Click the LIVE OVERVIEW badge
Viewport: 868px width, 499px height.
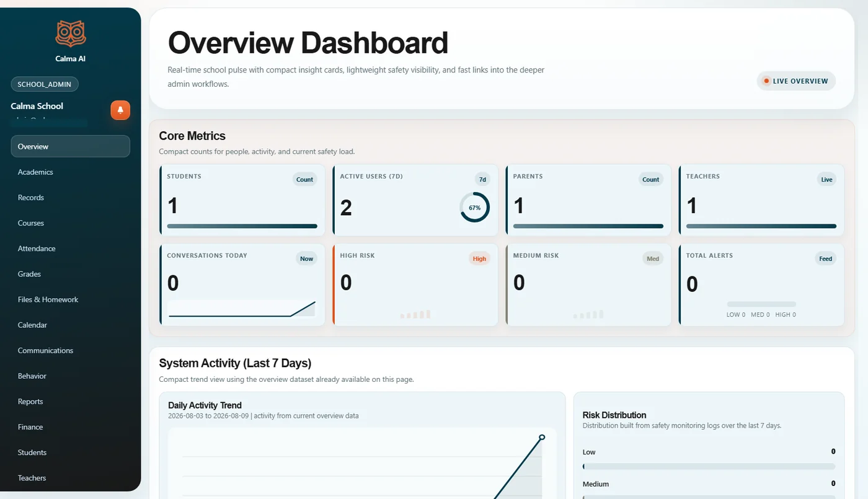[x=796, y=81]
